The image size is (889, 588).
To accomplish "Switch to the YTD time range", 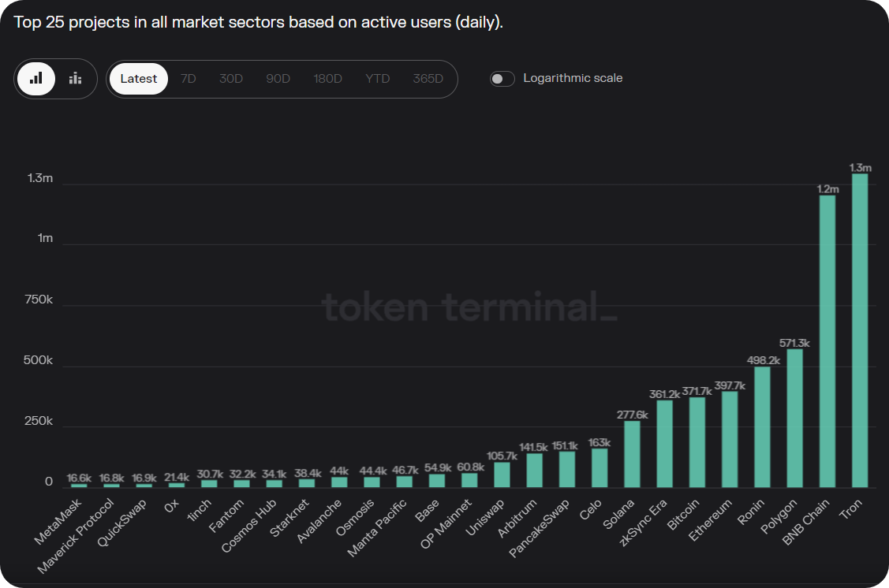I will [x=378, y=79].
